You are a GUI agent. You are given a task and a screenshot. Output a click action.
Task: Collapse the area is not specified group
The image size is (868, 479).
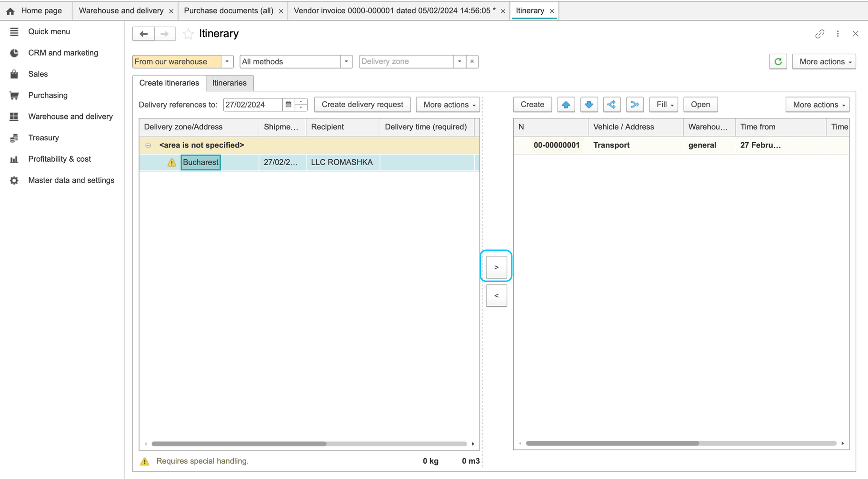[x=149, y=145]
